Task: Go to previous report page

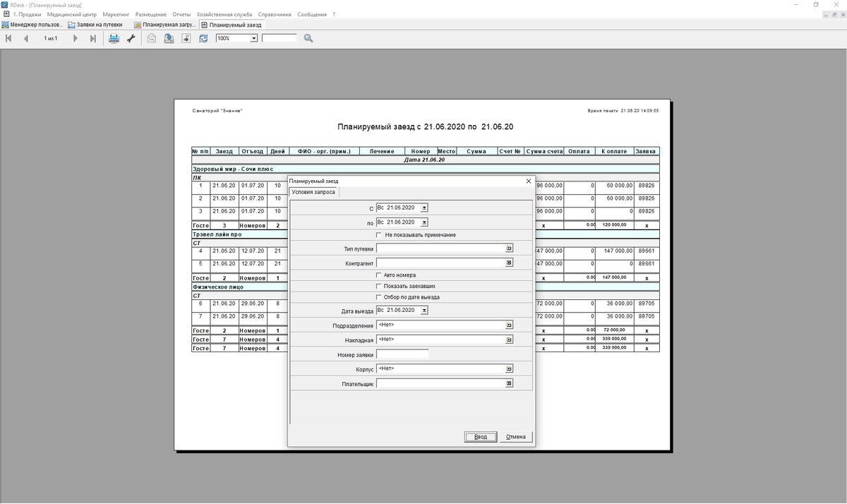Action: (26, 39)
